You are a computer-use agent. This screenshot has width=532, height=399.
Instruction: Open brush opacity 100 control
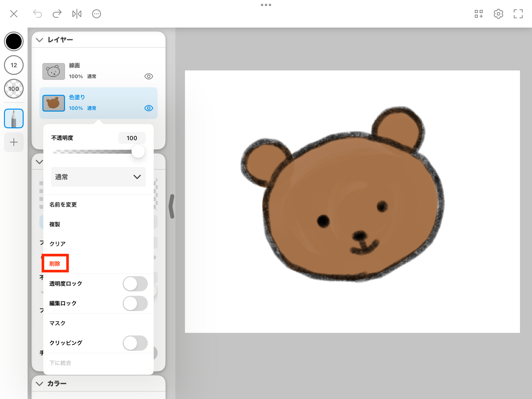point(14,89)
